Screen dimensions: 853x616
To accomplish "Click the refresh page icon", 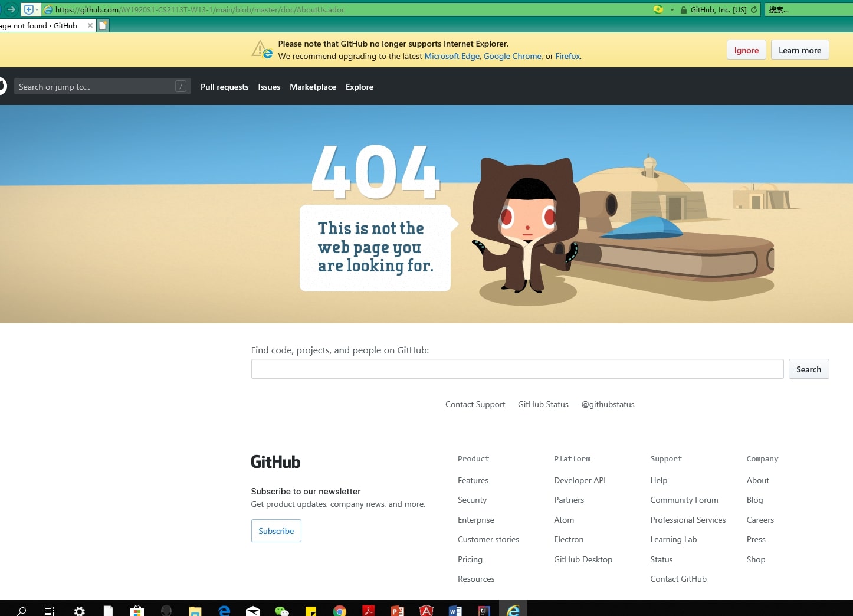I will click(x=754, y=9).
